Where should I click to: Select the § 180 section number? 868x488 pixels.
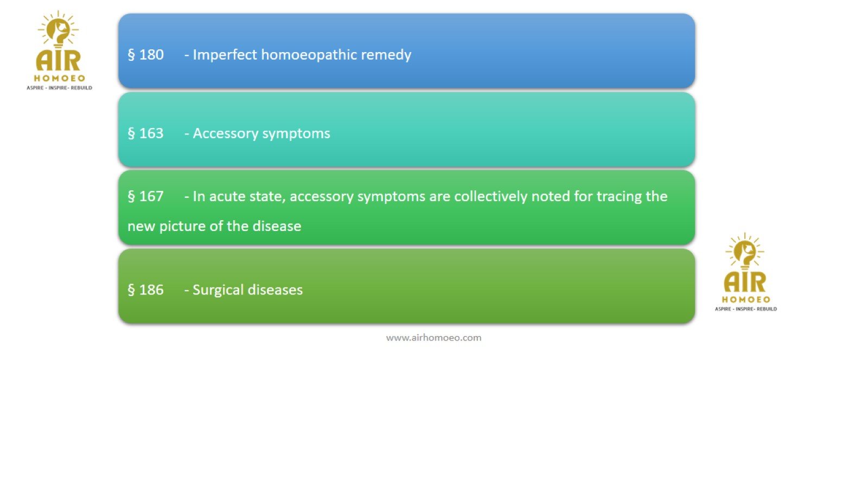145,55
